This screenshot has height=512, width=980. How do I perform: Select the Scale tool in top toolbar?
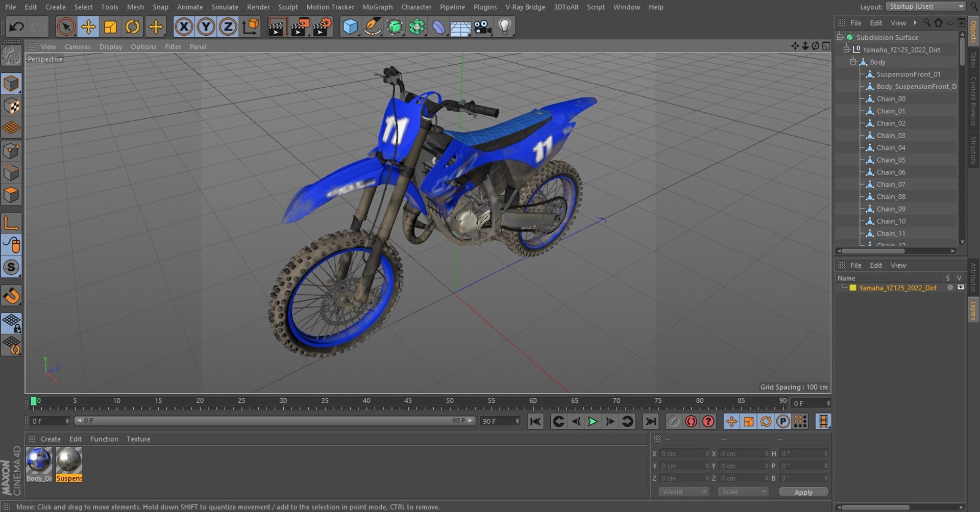tap(110, 27)
